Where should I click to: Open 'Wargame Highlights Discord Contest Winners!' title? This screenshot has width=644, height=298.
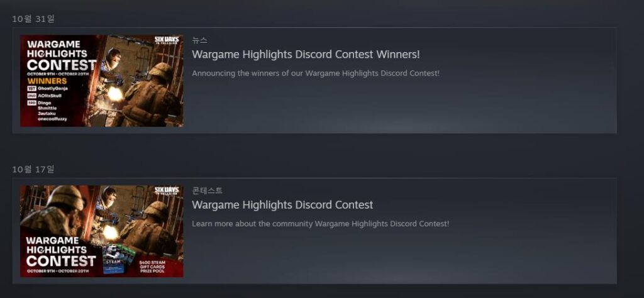point(306,54)
